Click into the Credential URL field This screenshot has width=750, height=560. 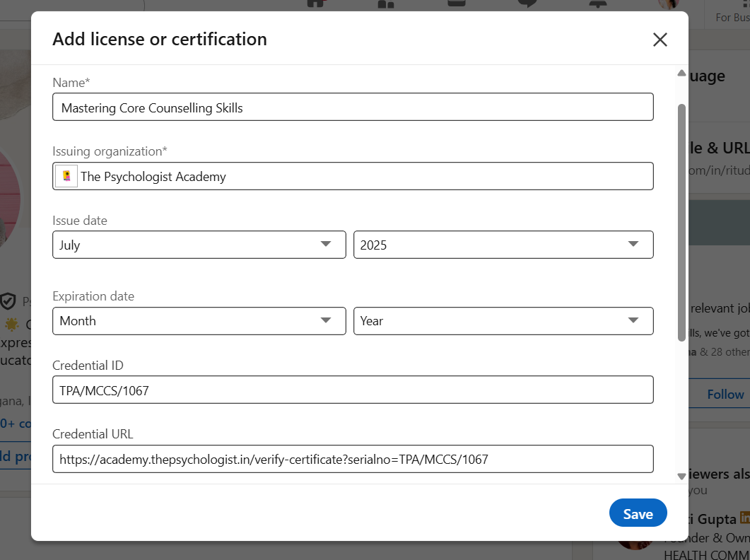(x=352, y=459)
